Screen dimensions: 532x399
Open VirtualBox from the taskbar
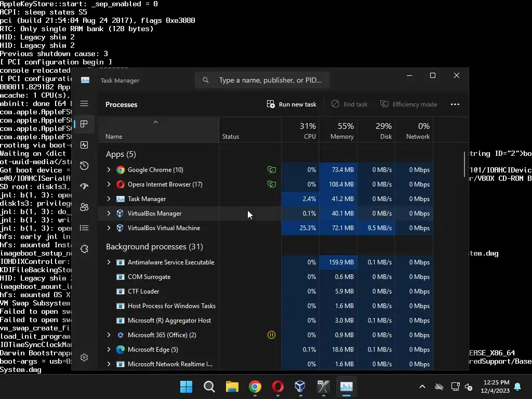pos(300,386)
